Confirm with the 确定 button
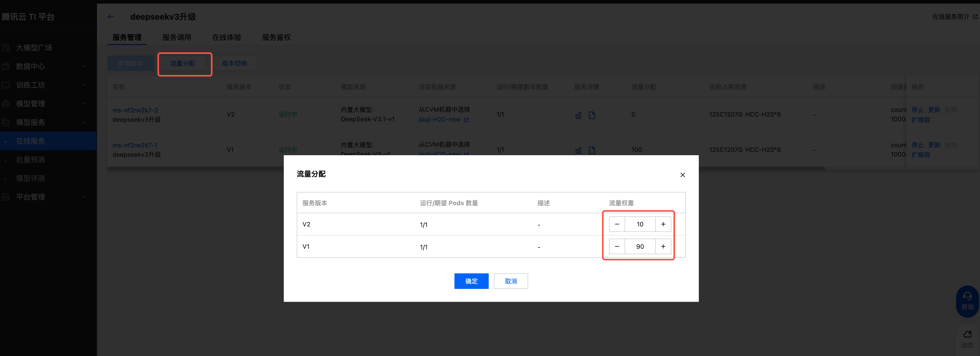 [x=471, y=281]
